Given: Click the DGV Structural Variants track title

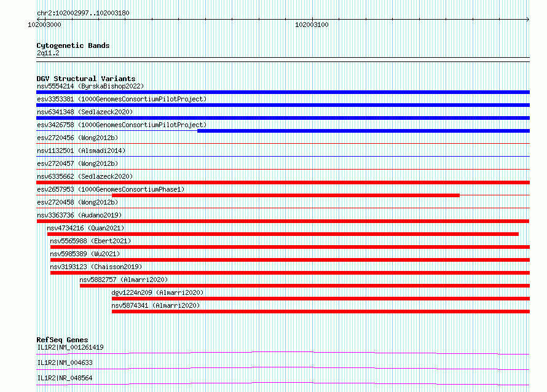Looking at the screenshot, I should [86, 79].
